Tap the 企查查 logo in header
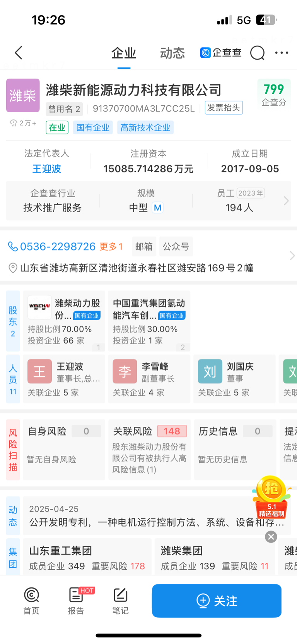Screen dimensions: 297x644 (x=221, y=53)
